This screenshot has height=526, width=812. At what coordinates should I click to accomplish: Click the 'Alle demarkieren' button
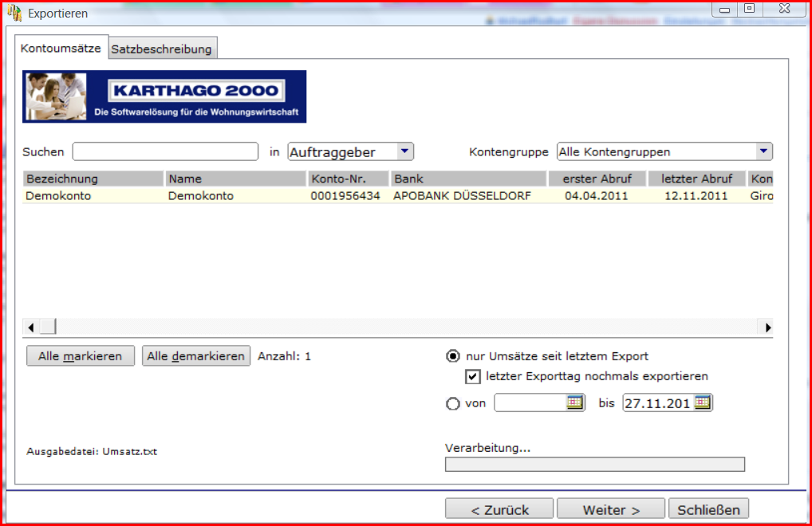pyautogui.click(x=195, y=355)
